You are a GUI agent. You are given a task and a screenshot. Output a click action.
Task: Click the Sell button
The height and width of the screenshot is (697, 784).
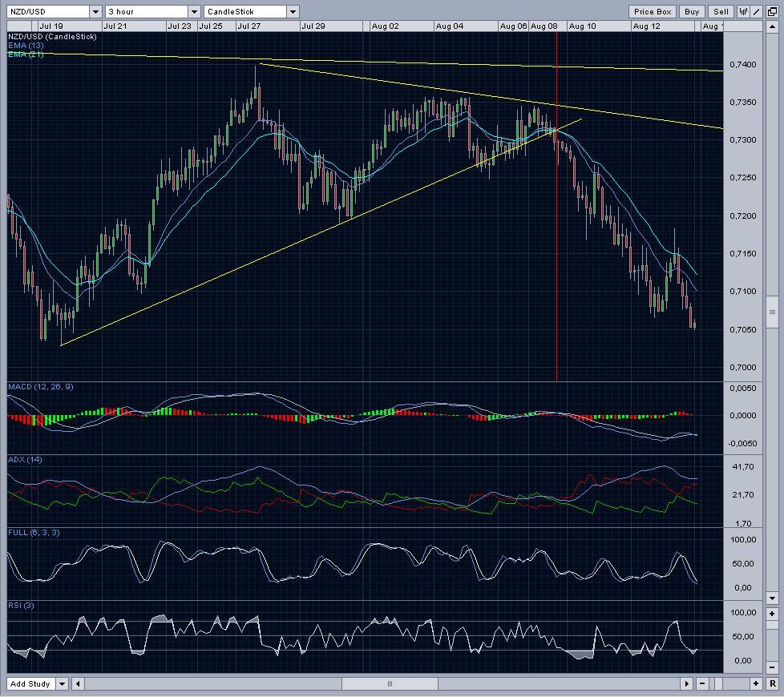click(721, 11)
